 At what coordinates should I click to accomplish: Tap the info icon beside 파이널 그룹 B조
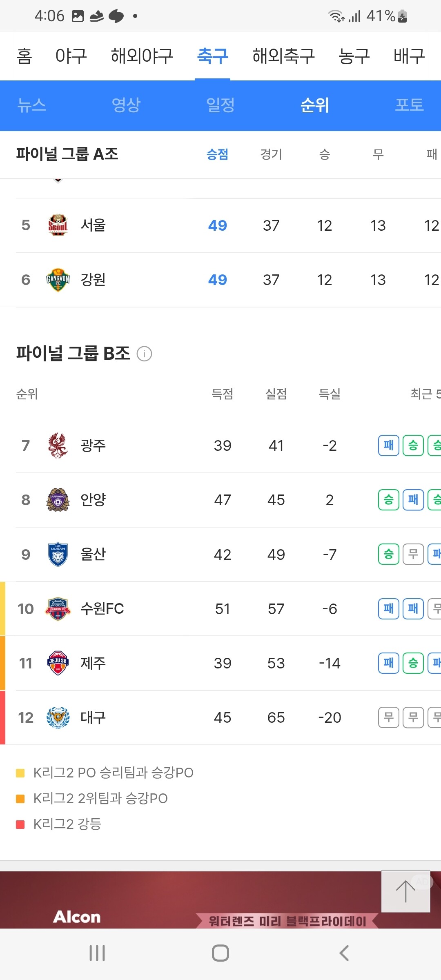pos(144,354)
